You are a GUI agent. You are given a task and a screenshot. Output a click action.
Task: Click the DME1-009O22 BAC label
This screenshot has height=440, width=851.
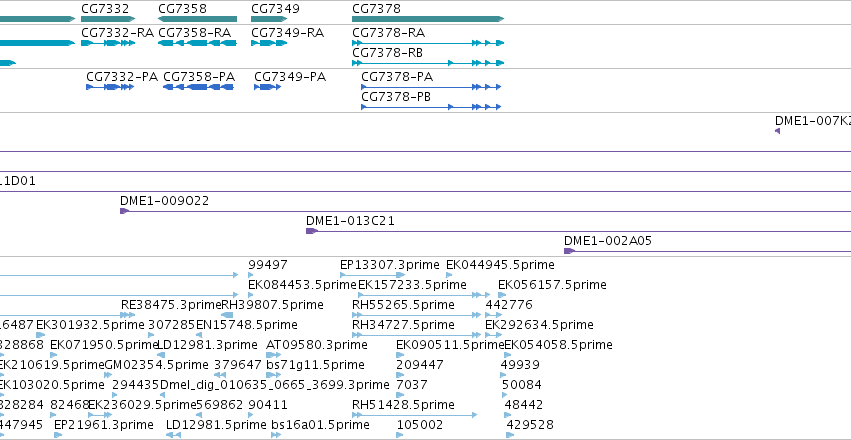pyautogui.click(x=164, y=201)
